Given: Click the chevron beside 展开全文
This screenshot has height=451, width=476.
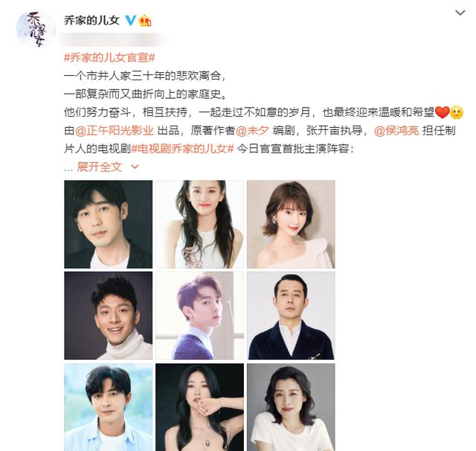Looking at the screenshot, I should (135, 167).
